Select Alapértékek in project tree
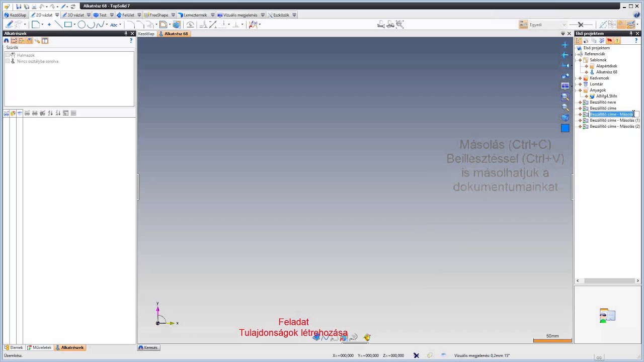This screenshot has width=644, height=362. point(606,66)
